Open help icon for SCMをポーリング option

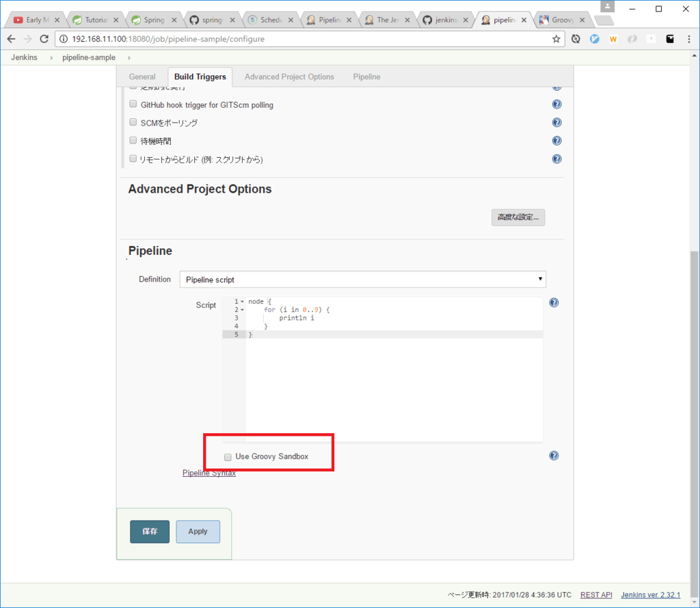556,123
